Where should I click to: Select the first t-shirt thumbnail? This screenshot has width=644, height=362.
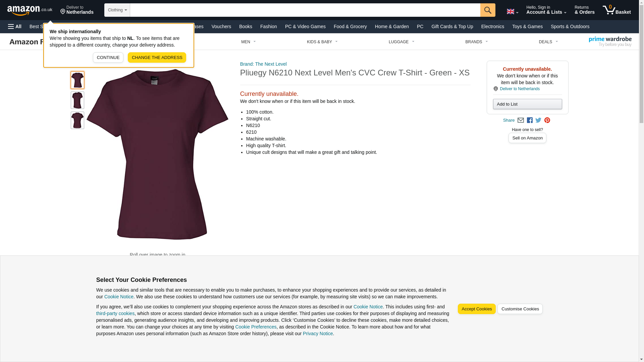coord(77,80)
